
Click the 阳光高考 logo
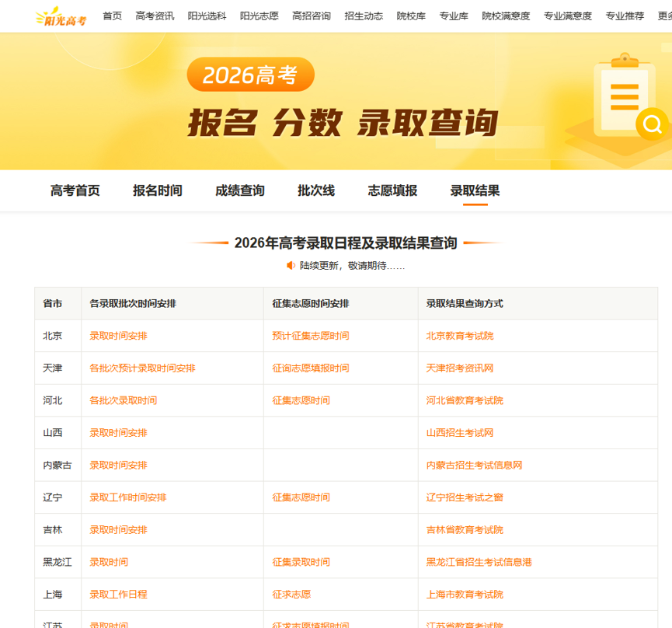(61, 17)
